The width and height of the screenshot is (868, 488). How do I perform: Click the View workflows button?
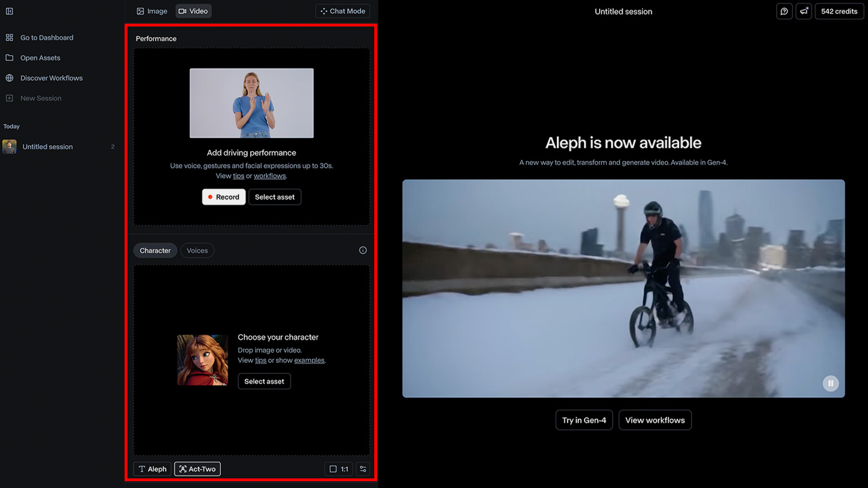pyautogui.click(x=655, y=420)
